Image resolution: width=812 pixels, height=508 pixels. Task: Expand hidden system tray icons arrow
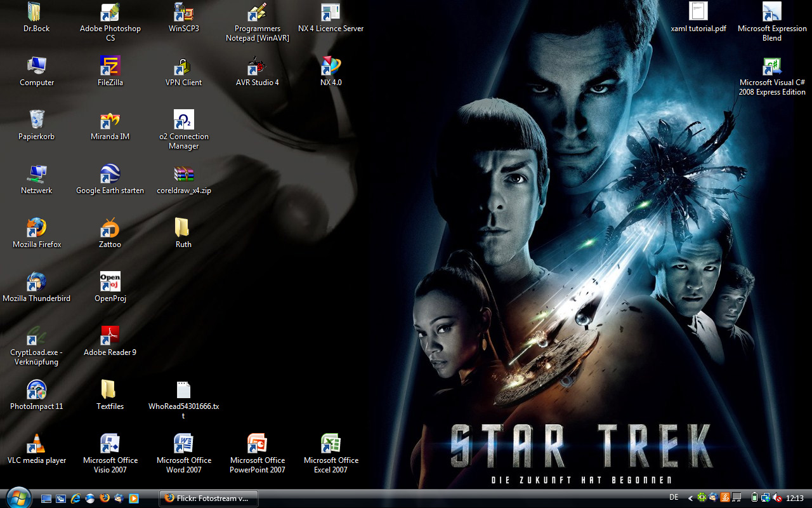pos(690,498)
